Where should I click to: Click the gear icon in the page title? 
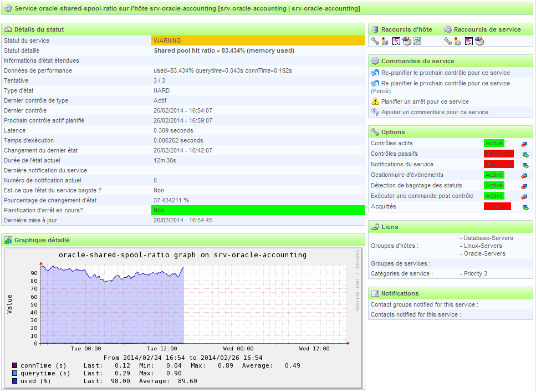[x=8, y=8]
